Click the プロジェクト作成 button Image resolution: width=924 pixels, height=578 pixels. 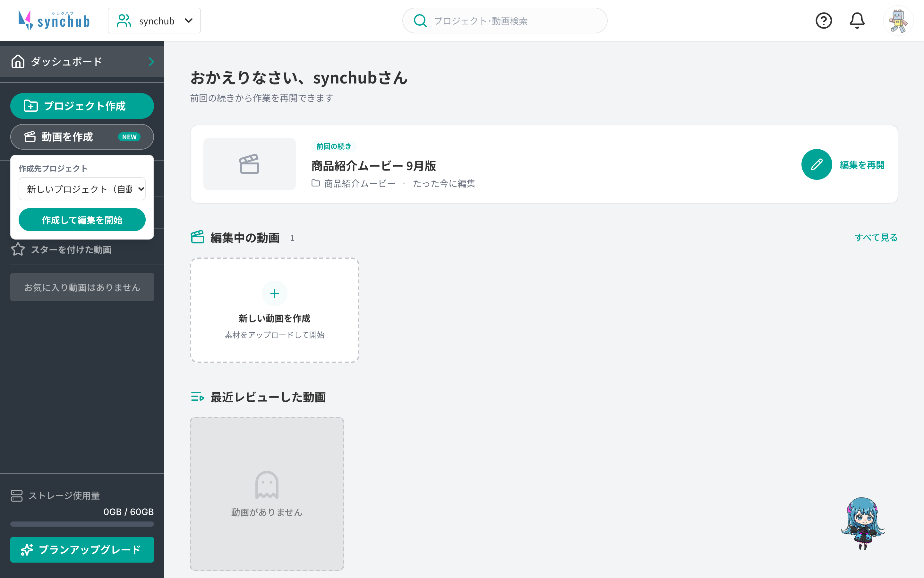click(82, 106)
